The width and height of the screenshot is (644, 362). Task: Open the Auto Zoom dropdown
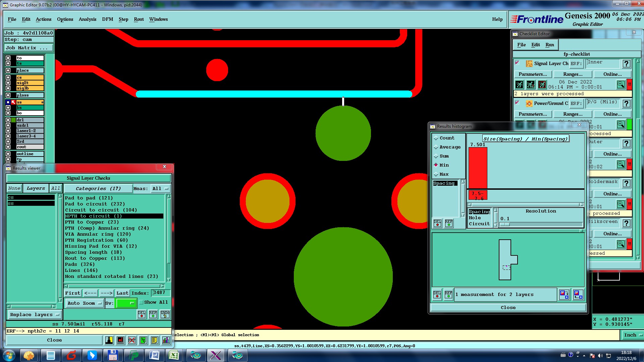[x=84, y=303]
